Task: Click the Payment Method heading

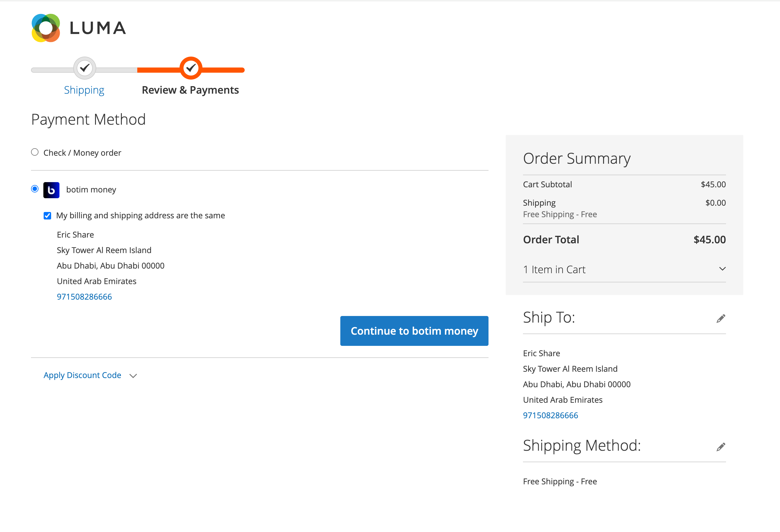Action: pos(88,119)
